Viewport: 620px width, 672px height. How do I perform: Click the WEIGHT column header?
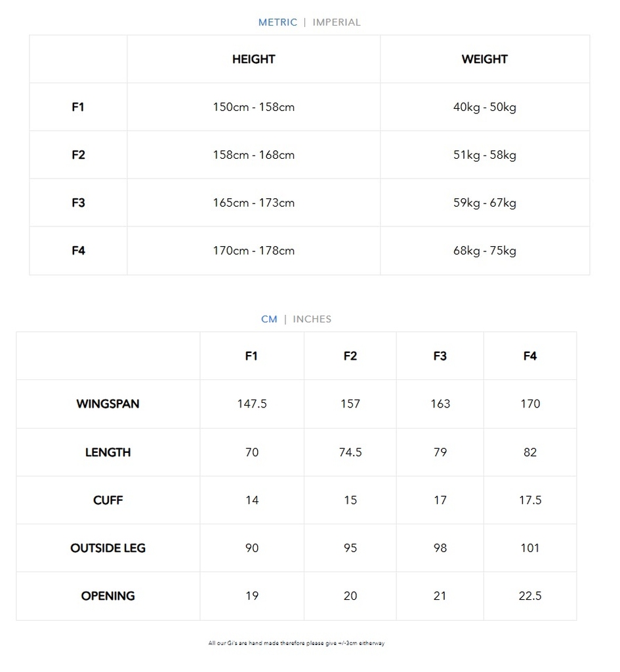click(x=485, y=59)
